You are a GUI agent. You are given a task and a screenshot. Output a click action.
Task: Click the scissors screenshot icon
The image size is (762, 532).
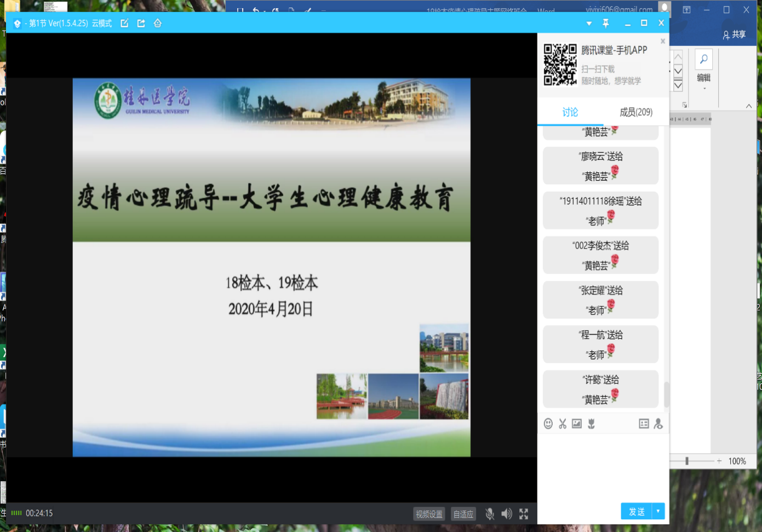(563, 424)
